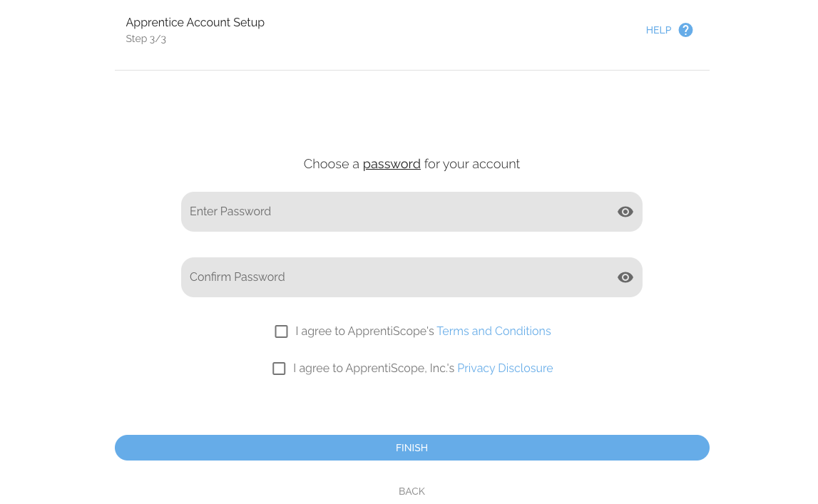This screenshot has width=818, height=504.
Task: Click the underlined "password" link
Action: (392, 164)
